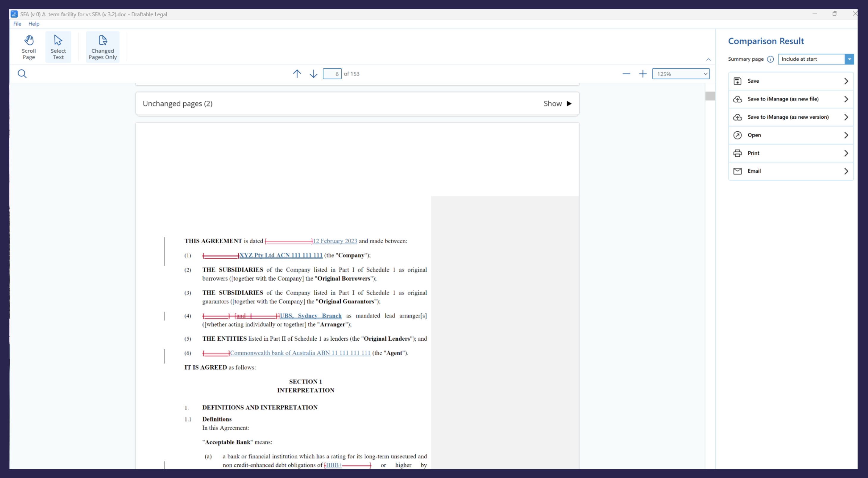Select the Print option
868x478 pixels.
click(x=791, y=153)
